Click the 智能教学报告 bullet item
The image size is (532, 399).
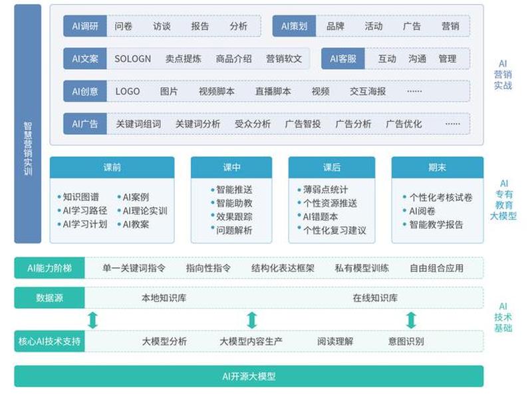pyautogui.click(x=433, y=224)
